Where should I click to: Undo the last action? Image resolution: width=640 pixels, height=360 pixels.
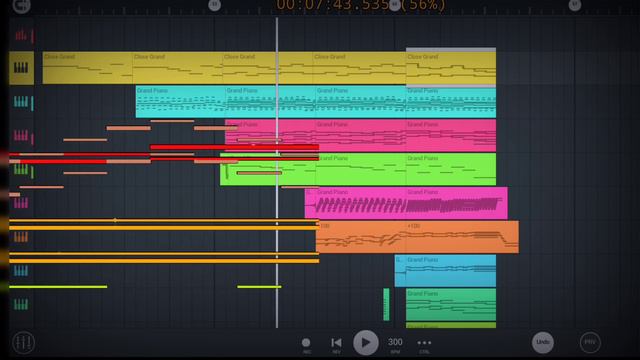[x=543, y=342]
